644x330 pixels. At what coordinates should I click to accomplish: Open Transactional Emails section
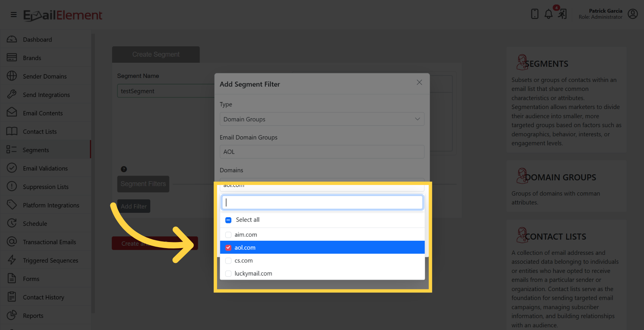coord(49,242)
